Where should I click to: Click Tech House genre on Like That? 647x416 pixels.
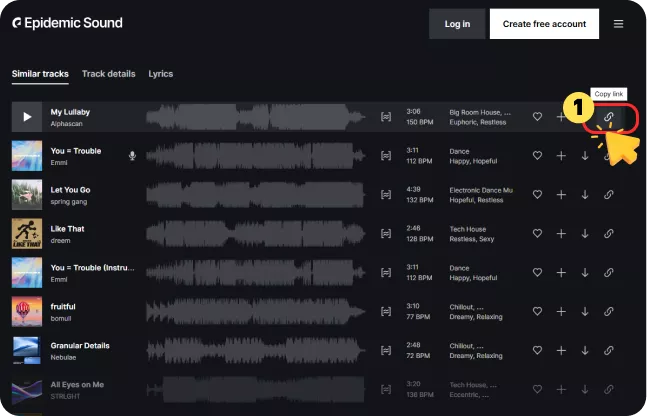[x=468, y=229]
